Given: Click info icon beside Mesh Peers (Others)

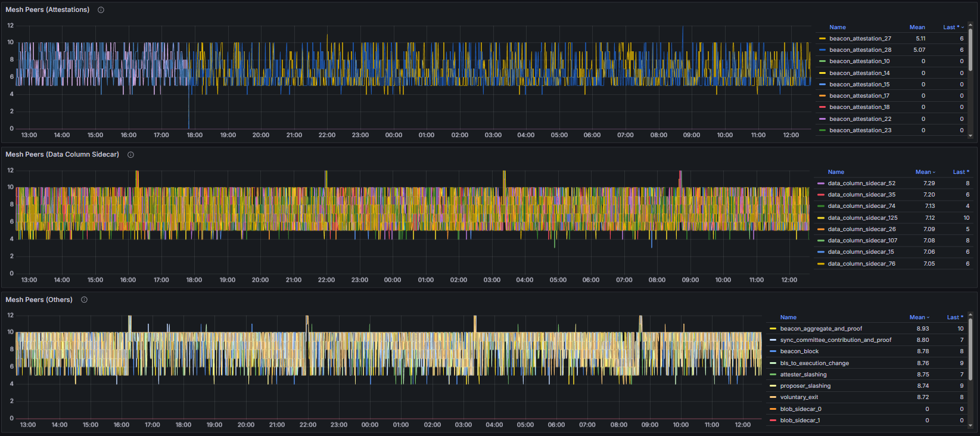Looking at the screenshot, I should pos(84,300).
